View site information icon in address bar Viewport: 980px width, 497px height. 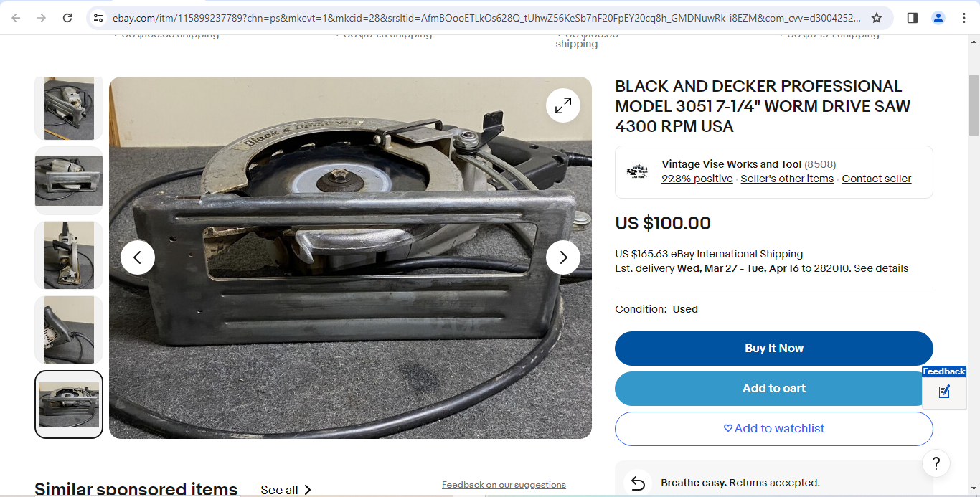point(98,18)
